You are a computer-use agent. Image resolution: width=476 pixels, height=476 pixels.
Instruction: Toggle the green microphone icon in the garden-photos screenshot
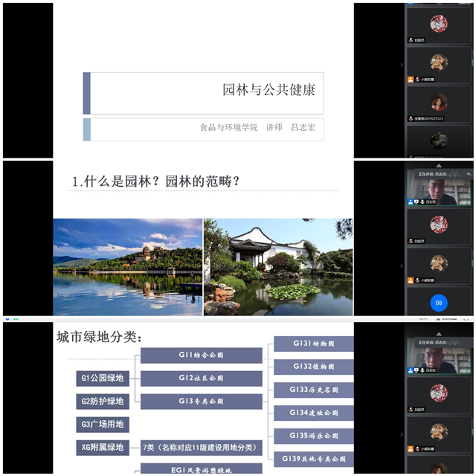[x=422, y=202]
